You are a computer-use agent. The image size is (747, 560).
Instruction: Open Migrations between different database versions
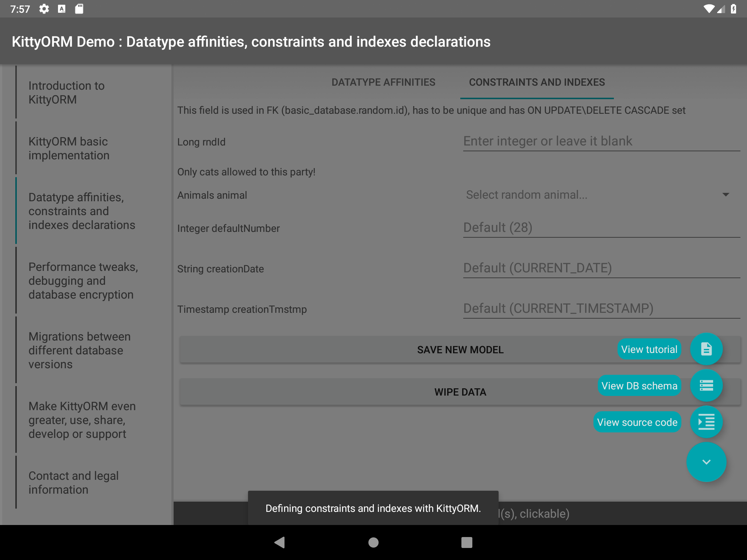click(88, 350)
